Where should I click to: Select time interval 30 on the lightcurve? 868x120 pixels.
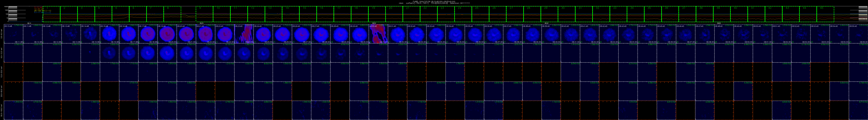(x=567, y=14)
